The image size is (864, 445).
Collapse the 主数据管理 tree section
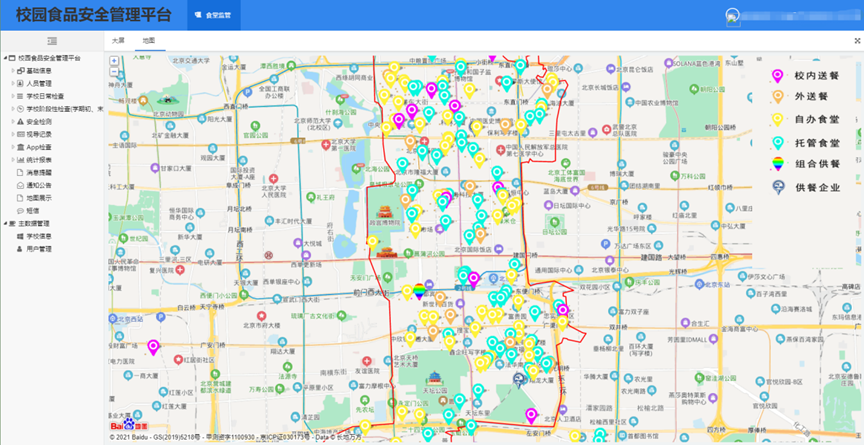click(5, 223)
